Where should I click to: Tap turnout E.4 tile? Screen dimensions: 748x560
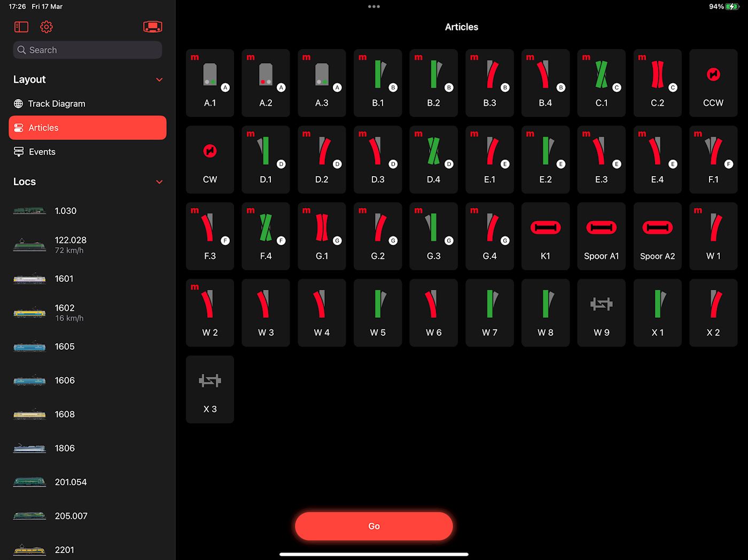pos(658,160)
